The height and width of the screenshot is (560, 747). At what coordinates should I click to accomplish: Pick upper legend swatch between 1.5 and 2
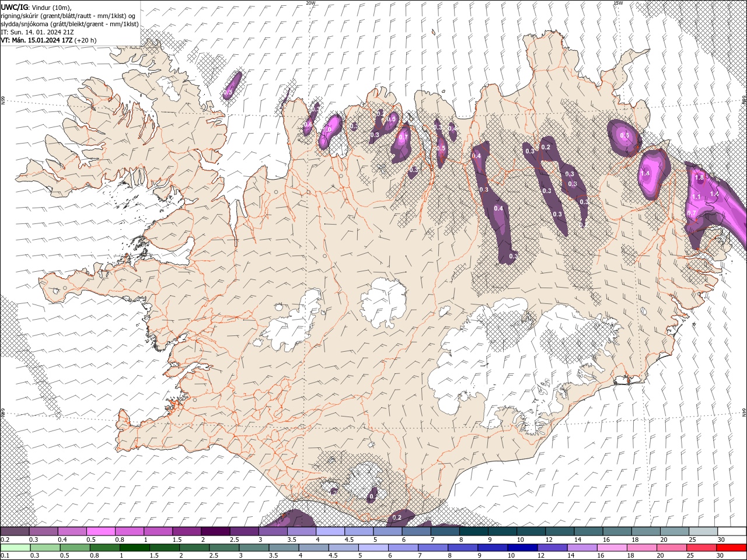pyautogui.click(x=186, y=531)
